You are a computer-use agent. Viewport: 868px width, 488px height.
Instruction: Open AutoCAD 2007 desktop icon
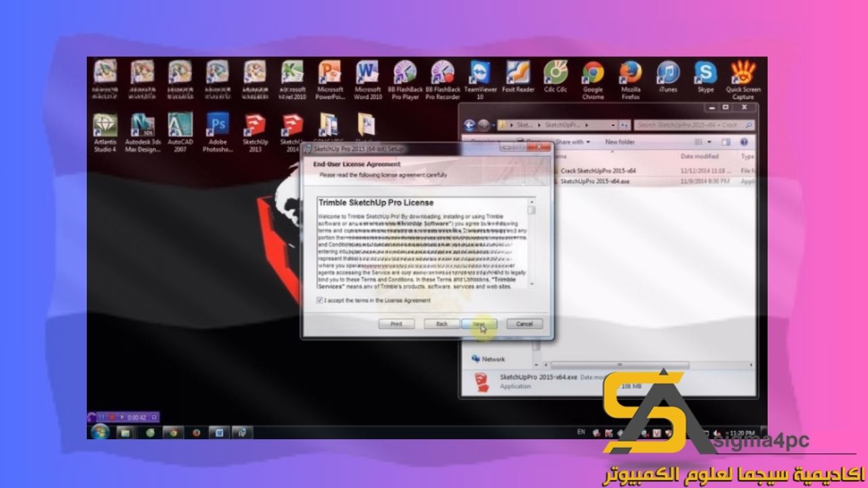click(x=180, y=132)
